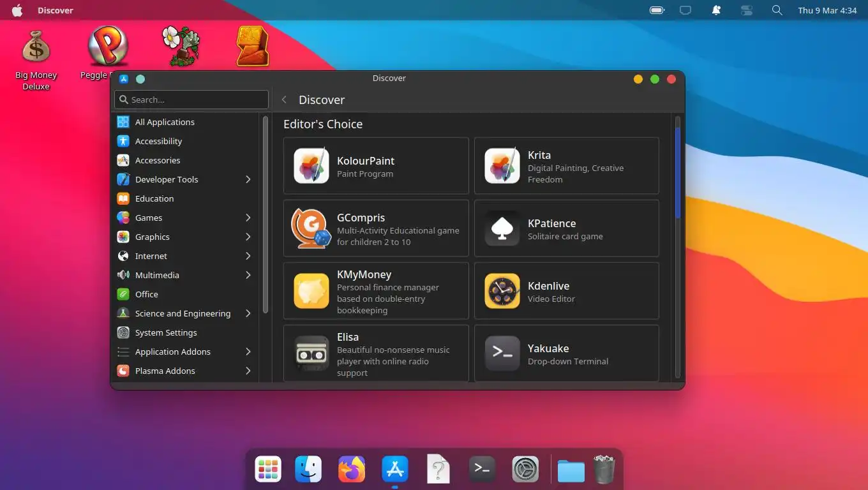Click the Developer Tools category icon

coord(123,179)
